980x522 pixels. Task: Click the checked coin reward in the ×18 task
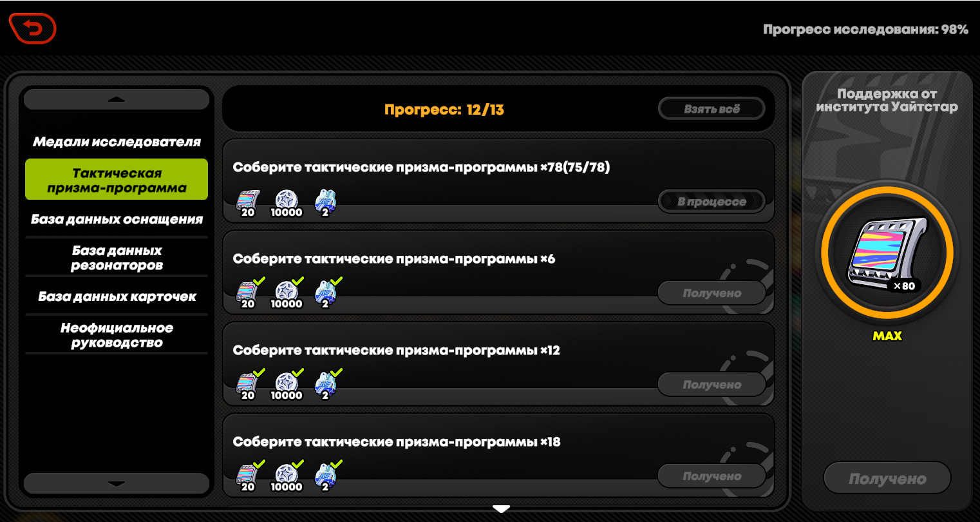pos(287,478)
